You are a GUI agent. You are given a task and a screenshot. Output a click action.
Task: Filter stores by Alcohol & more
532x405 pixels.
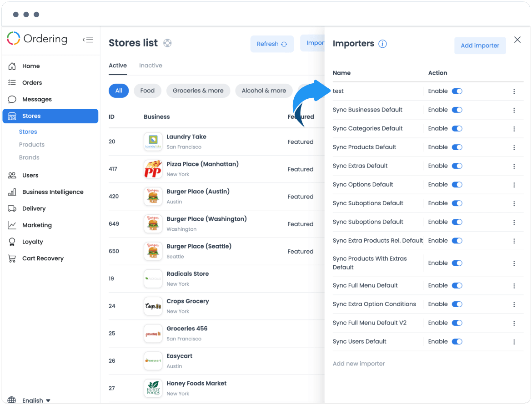coord(264,91)
